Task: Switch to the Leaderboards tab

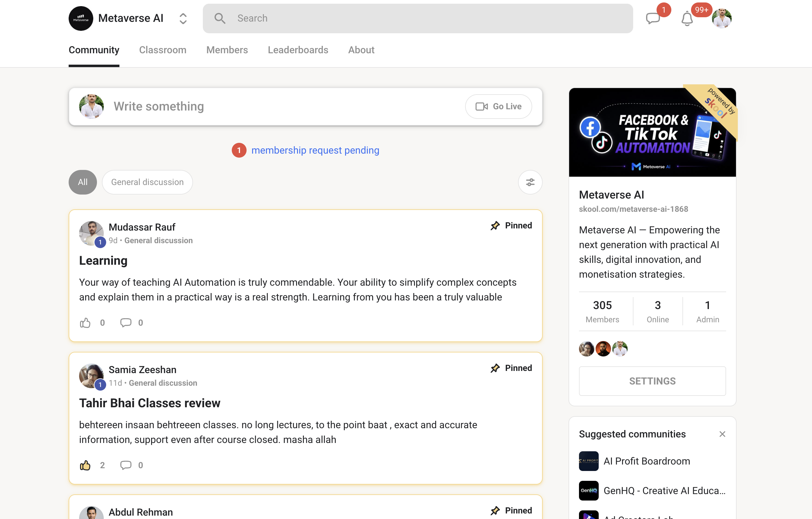Action: pyautogui.click(x=298, y=50)
